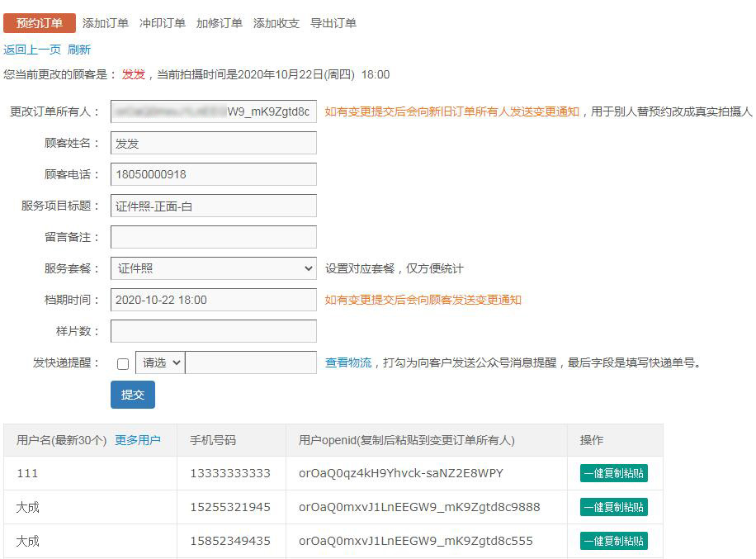
Task: Expand the 服务套餐 dropdown
Action: [214, 268]
